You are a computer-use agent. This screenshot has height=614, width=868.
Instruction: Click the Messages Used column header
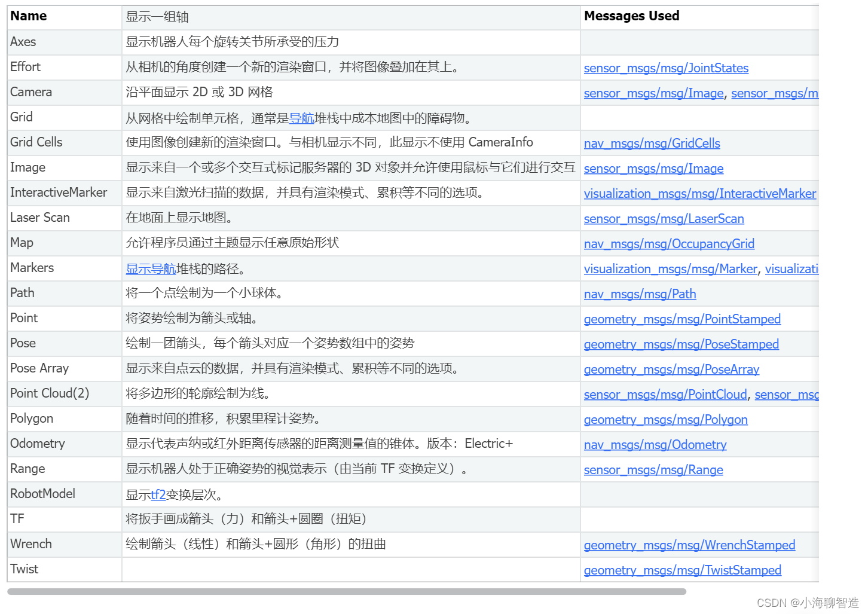699,17
